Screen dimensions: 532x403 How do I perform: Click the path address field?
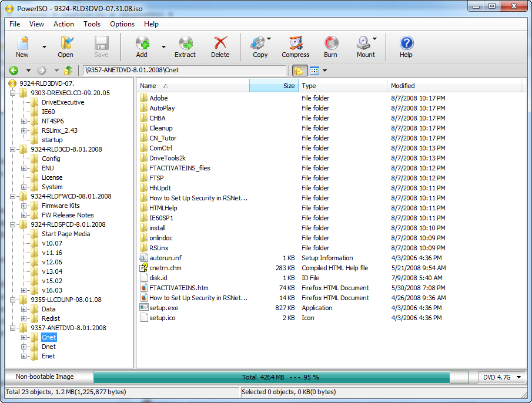(x=185, y=70)
